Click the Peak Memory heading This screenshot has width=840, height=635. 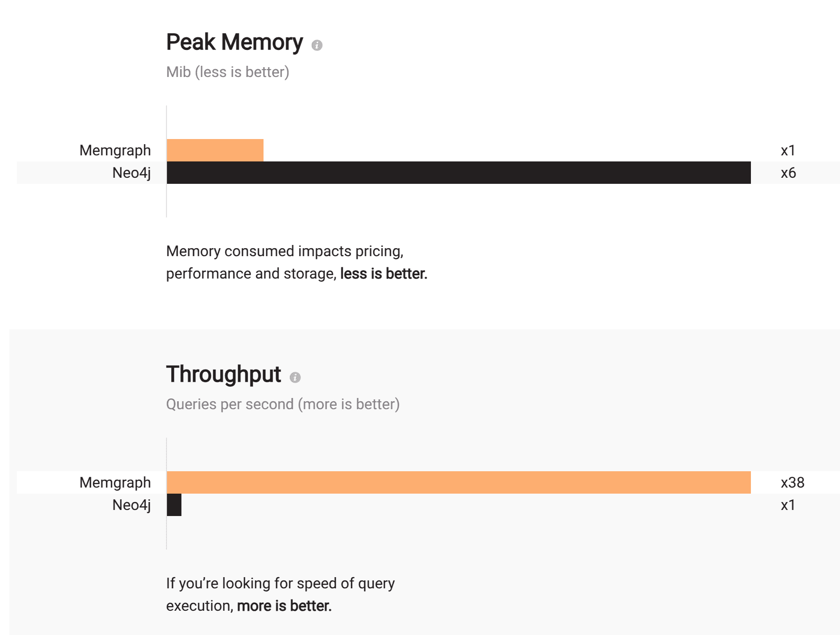[x=235, y=42]
